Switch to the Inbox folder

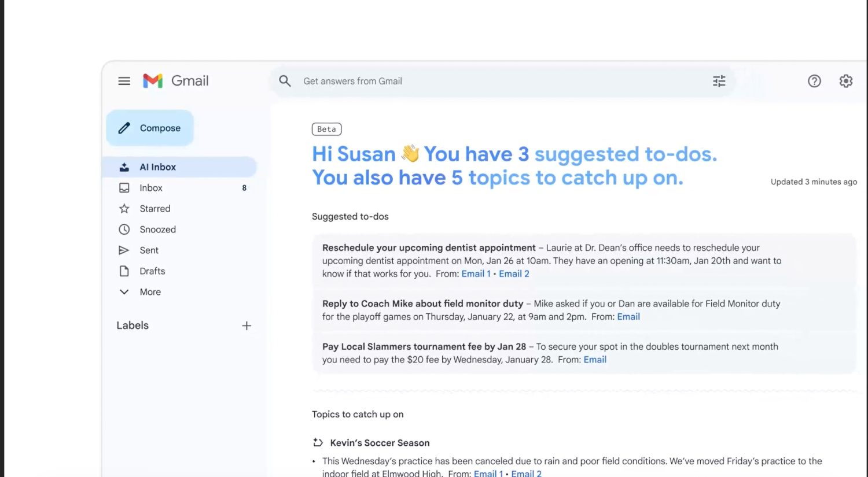pyautogui.click(x=150, y=187)
